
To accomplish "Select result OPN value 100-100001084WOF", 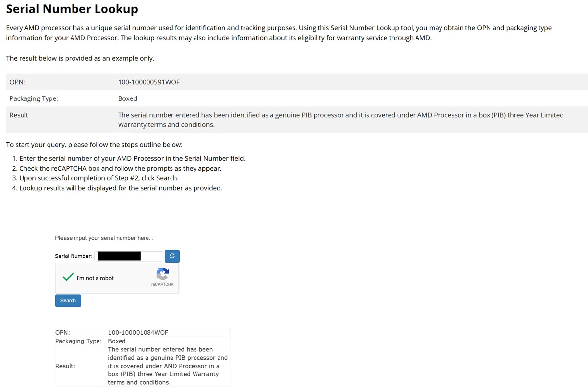I will coord(138,332).
